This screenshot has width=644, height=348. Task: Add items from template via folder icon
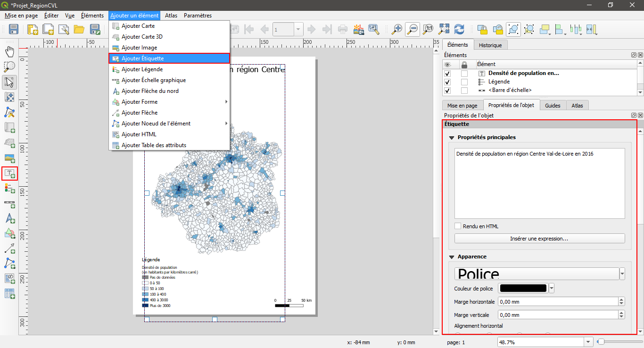pos(79,29)
